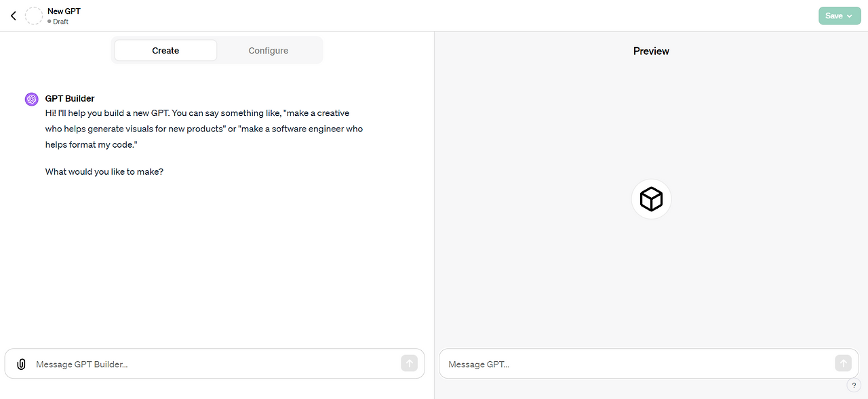
Task: Open help via the question mark icon
Action: (854, 385)
